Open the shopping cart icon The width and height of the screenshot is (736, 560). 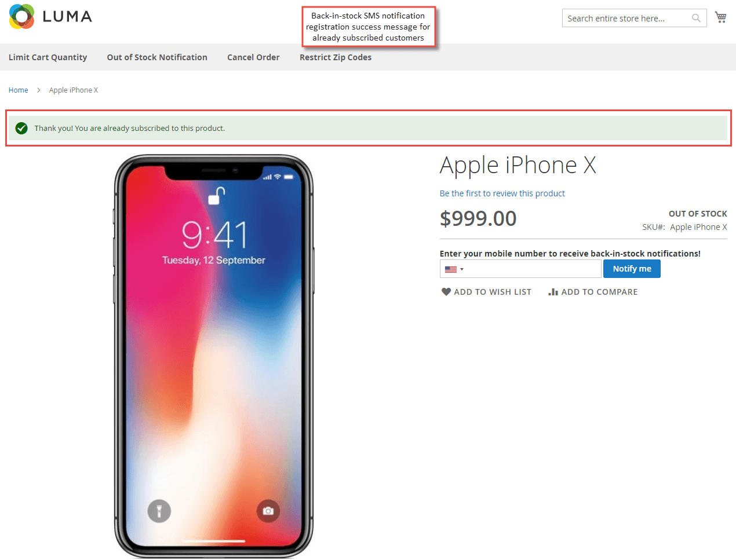coord(720,17)
